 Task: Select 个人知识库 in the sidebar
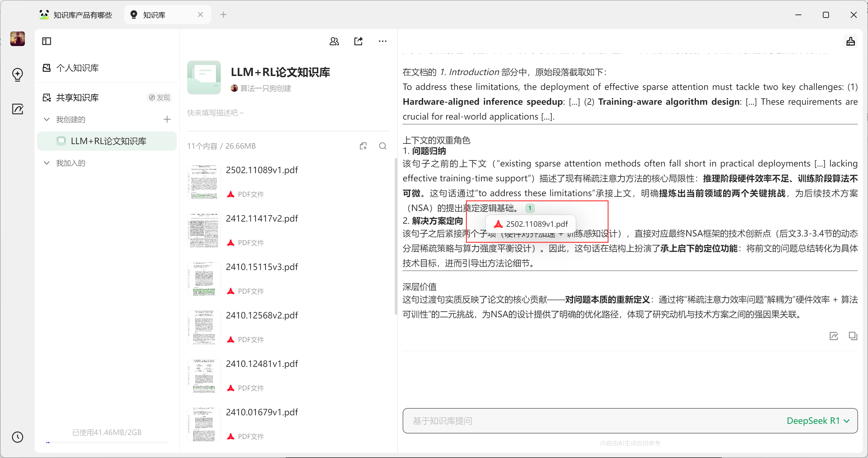pos(77,68)
